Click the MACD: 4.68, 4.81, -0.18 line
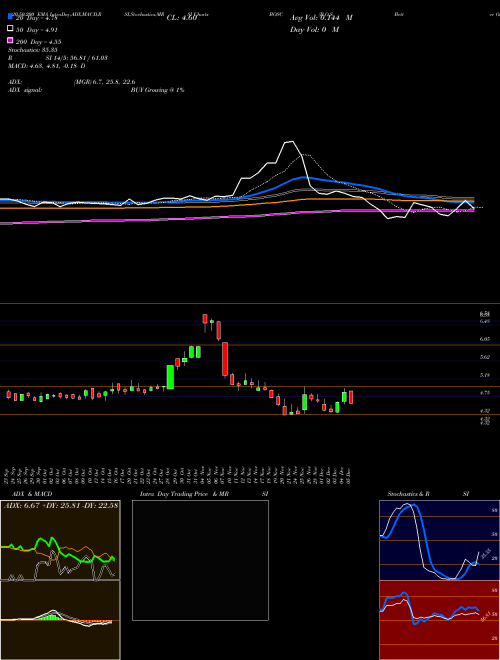 point(47,66)
